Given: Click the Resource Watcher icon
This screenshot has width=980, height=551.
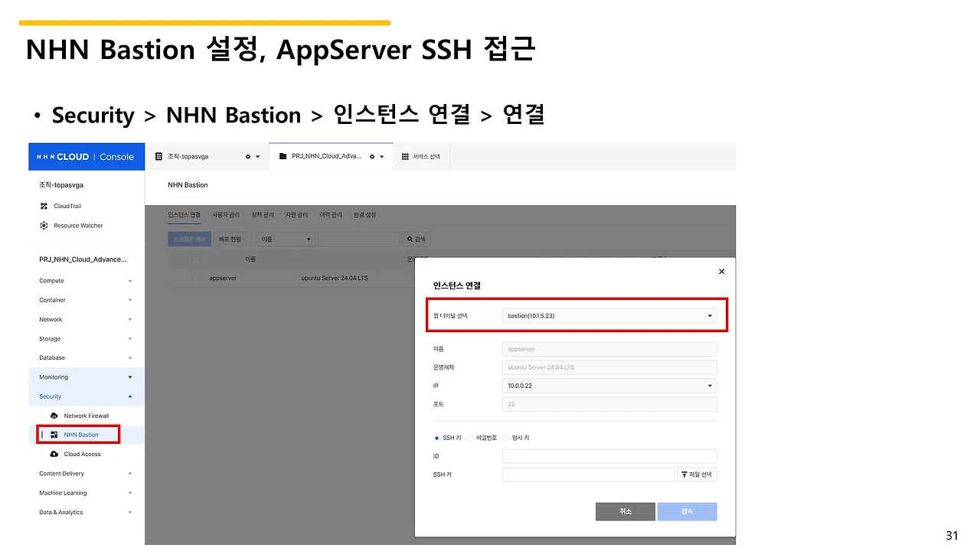Looking at the screenshot, I should pyautogui.click(x=44, y=226).
